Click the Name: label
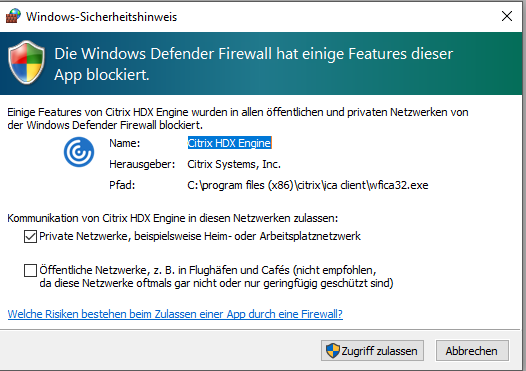Image resolution: width=526 pixels, height=371 pixels. pyautogui.click(x=124, y=143)
